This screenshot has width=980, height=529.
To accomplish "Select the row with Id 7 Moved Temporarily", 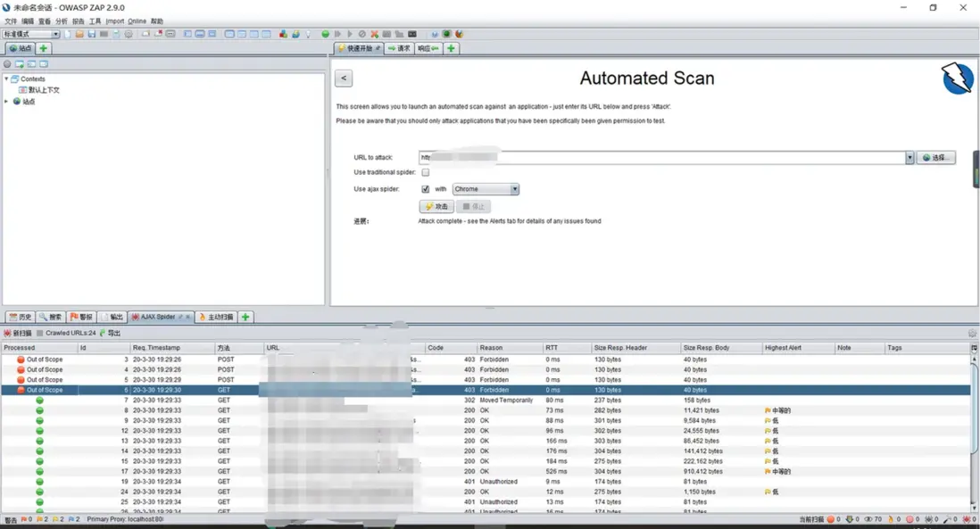I will click(486, 400).
